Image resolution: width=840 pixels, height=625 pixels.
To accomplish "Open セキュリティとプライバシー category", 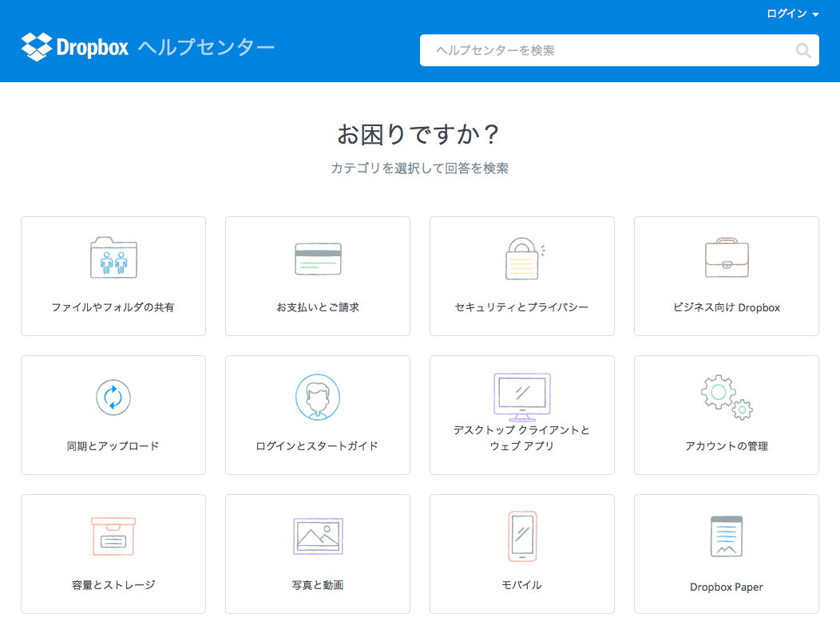I will pos(521,276).
